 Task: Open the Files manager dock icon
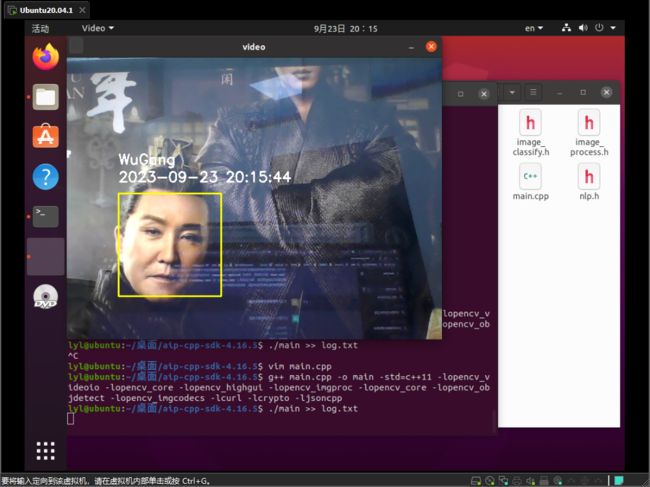[x=46, y=97]
